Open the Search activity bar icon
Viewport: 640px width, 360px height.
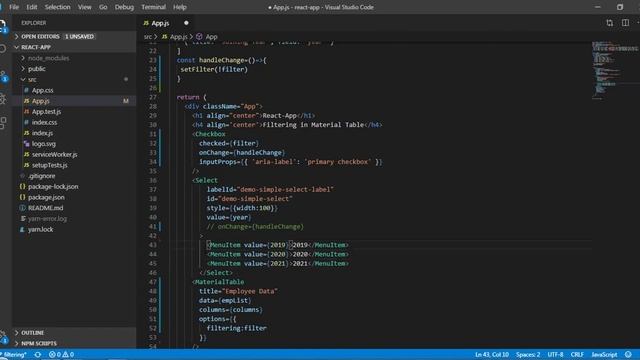pos(3,49)
